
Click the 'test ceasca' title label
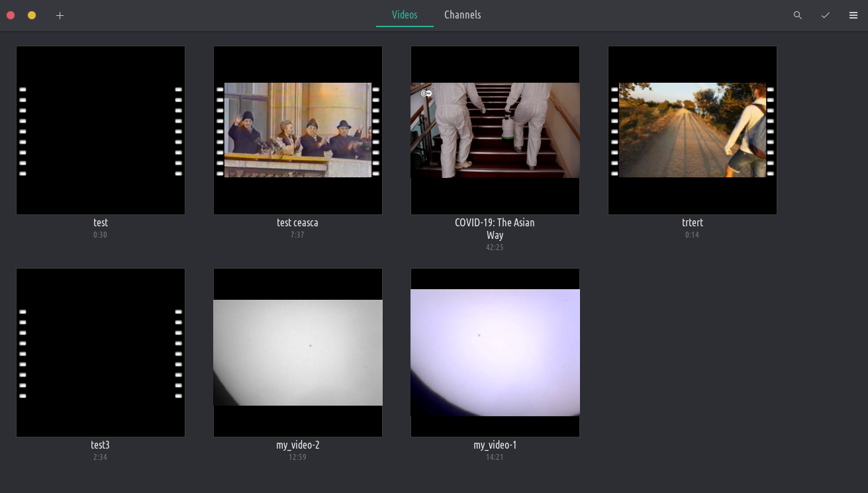297,222
